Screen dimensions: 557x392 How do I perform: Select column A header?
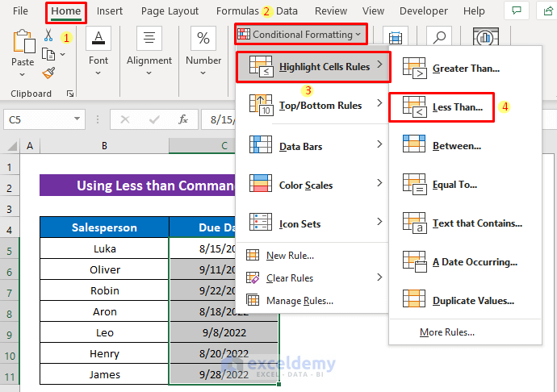coord(30,146)
